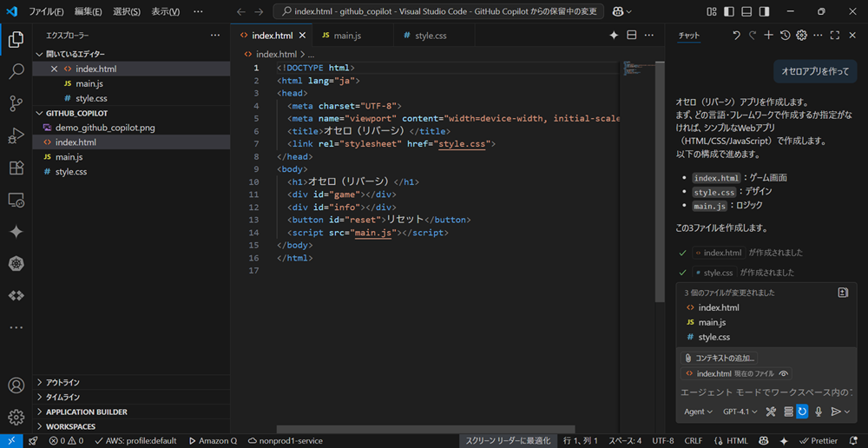Toggle current file context eye icon
The width and height of the screenshot is (868, 448).
[x=783, y=374]
